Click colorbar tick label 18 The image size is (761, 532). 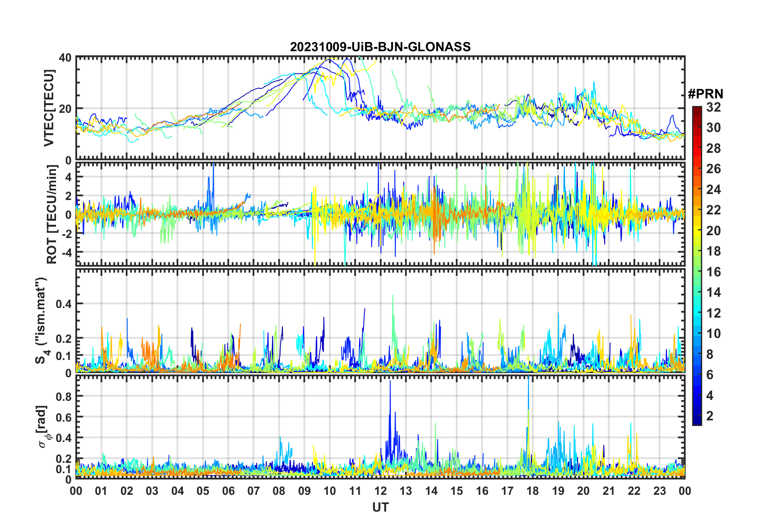tap(713, 251)
